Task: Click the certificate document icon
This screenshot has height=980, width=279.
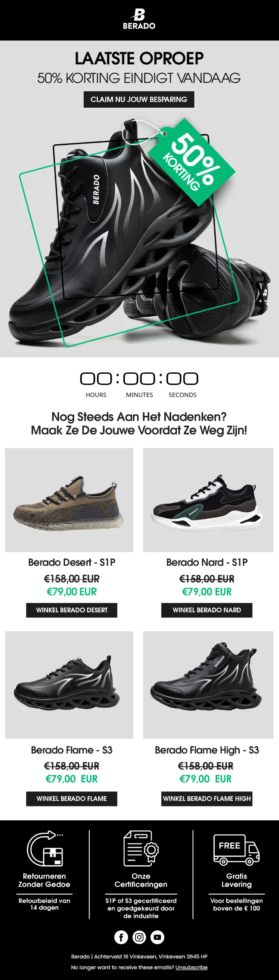Action: tap(141, 848)
